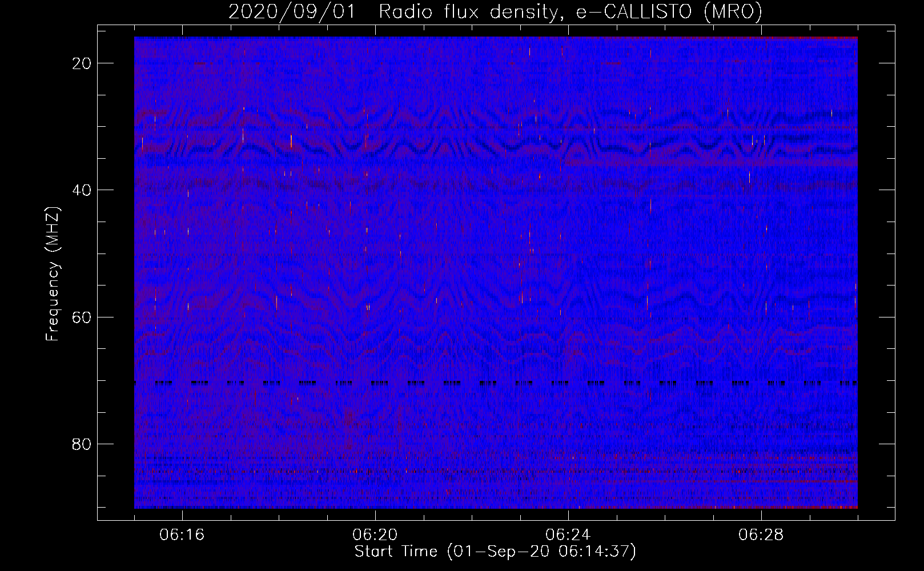Click the 06:20 time tick label
Screen dimensions: 924x571
(375, 535)
